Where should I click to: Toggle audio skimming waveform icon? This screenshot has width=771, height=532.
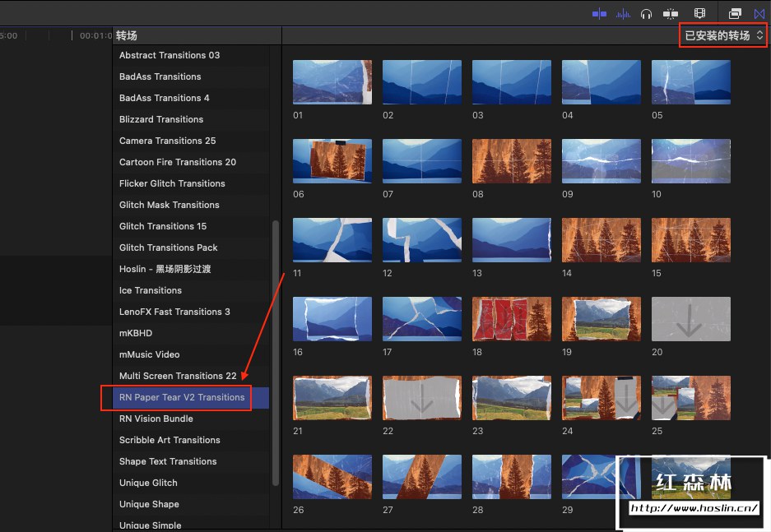623,13
